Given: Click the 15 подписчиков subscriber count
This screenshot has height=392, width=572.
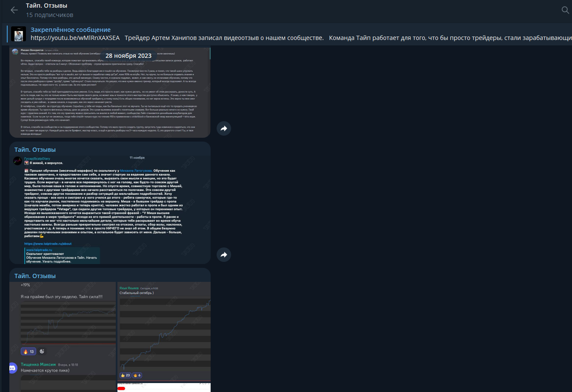Looking at the screenshot, I should [x=49, y=15].
